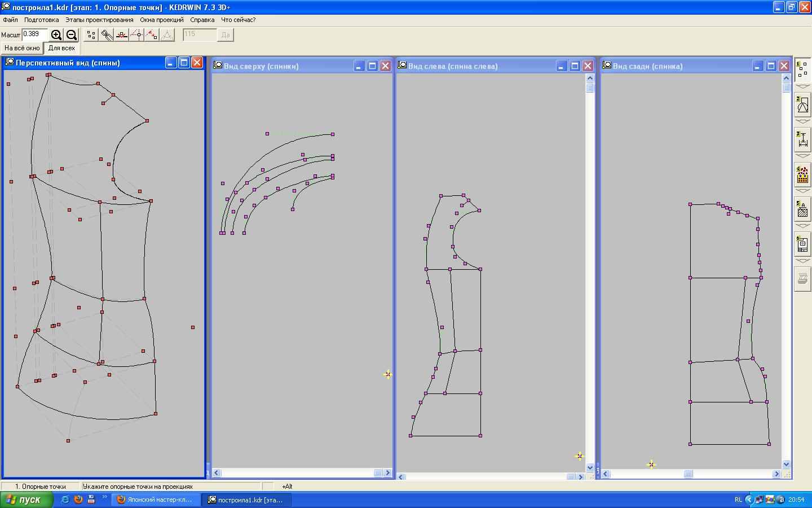This screenshot has width=812, height=508.
Task: Switch to построила1.kdr taskbar window
Action: click(247, 500)
